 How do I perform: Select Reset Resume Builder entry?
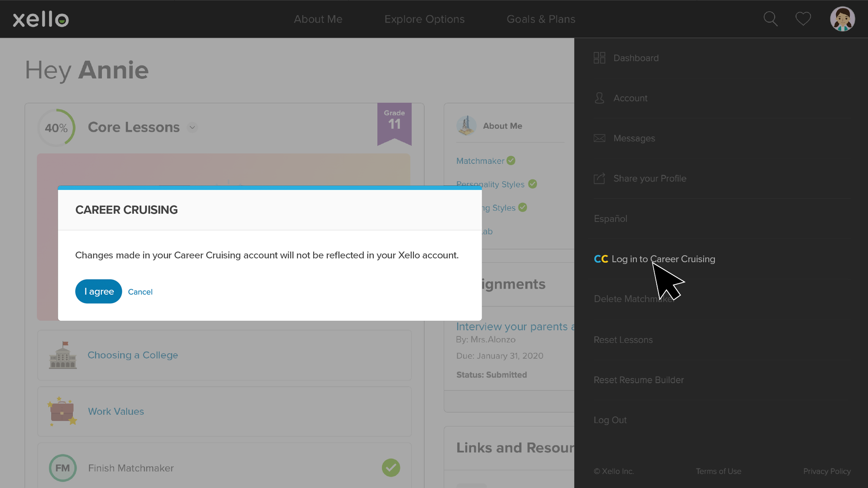pos(639,380)
